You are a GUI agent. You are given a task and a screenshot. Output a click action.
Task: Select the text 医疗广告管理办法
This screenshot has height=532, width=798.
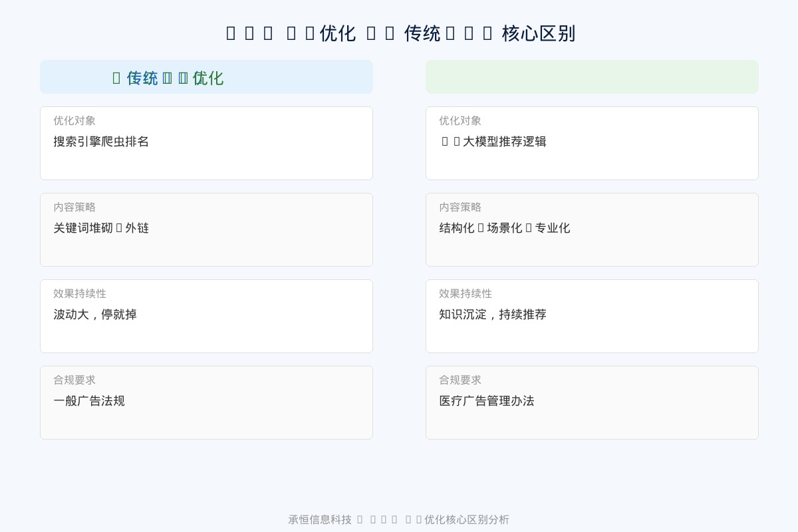(x=487, y=401)
